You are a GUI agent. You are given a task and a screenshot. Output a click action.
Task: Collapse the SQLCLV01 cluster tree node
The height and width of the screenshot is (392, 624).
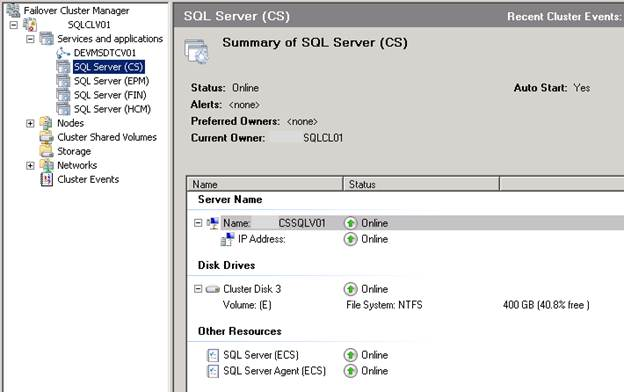[14, 25]
